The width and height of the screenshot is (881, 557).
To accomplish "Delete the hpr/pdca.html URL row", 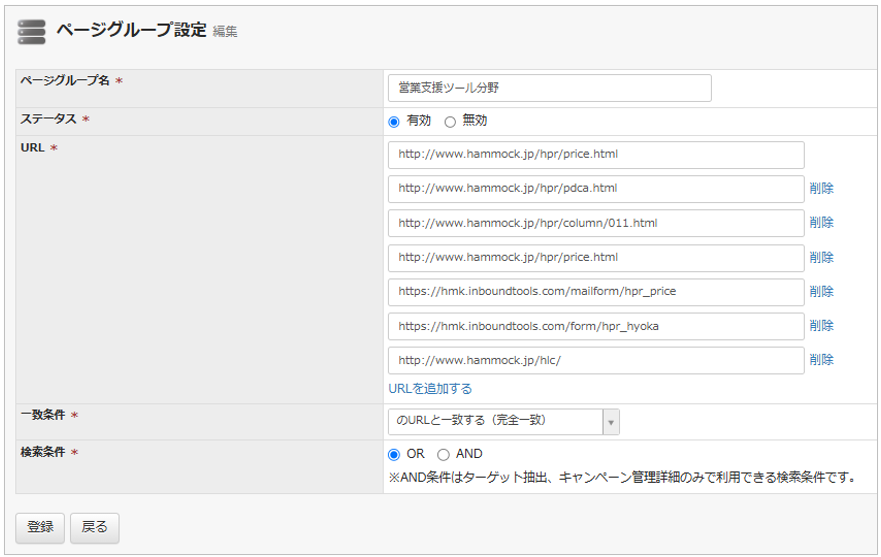I will coord(821,188).
